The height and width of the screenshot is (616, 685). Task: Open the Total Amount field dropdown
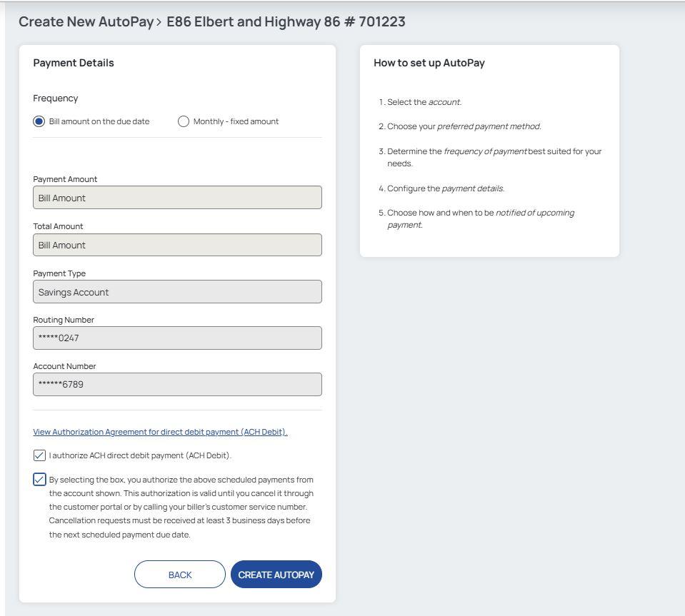(177, 244)
